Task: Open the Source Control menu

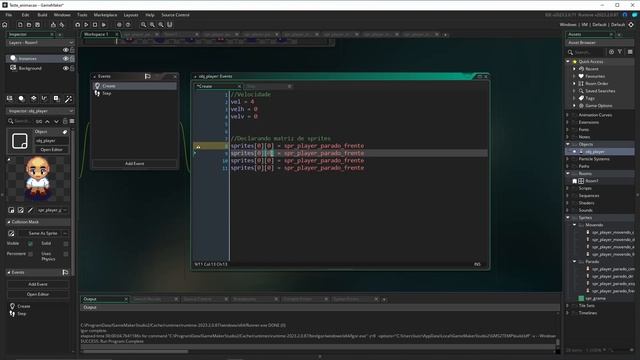Action: 175,15
